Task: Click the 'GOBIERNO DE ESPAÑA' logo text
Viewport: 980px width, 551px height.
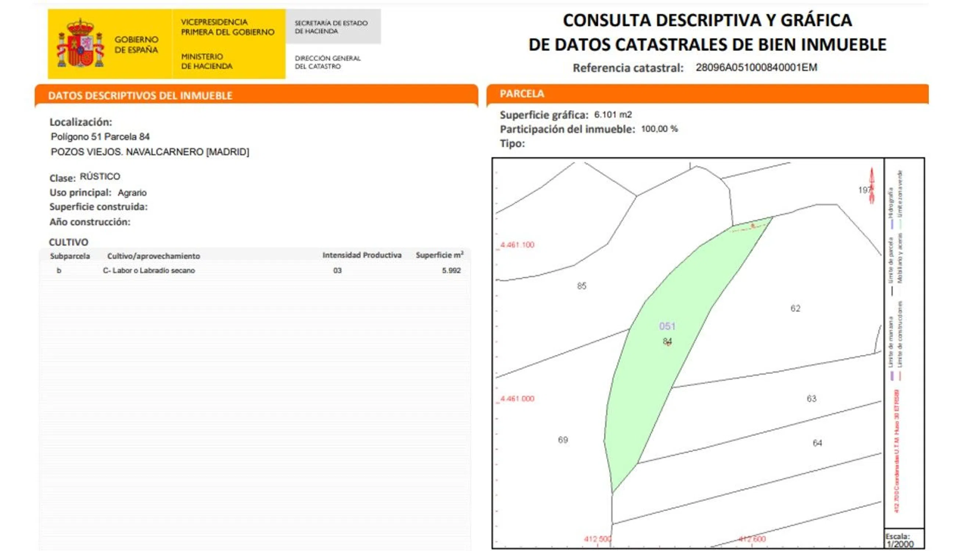Action: [136, 44]
